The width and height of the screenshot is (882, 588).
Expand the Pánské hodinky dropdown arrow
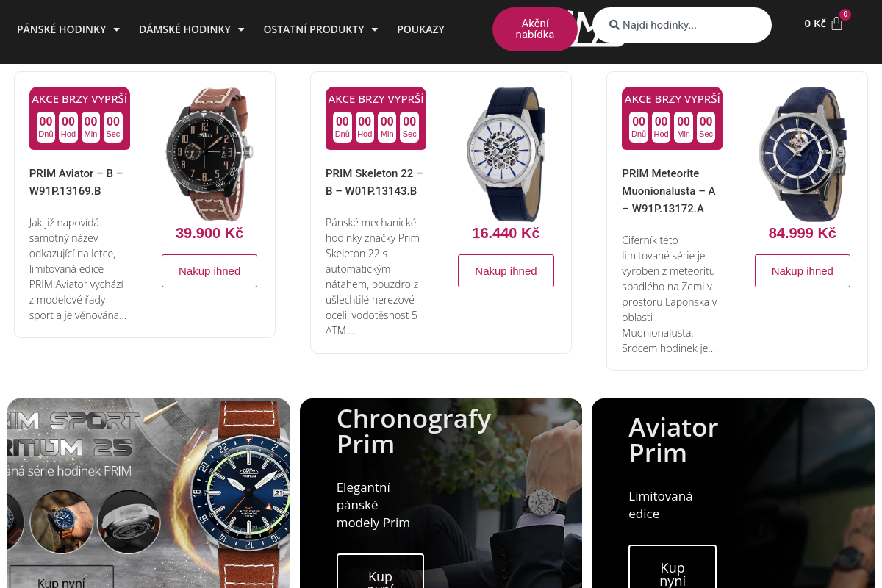pos(116,29)
